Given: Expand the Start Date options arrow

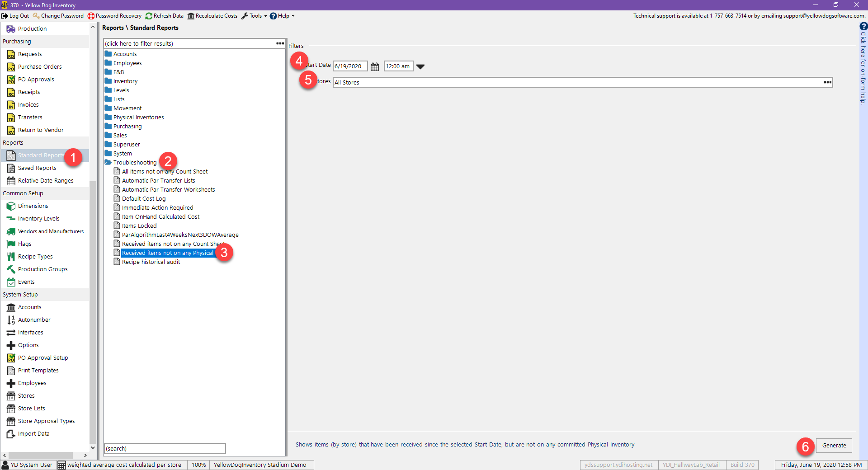Looking at the screenshot, I should pos(420,66).
